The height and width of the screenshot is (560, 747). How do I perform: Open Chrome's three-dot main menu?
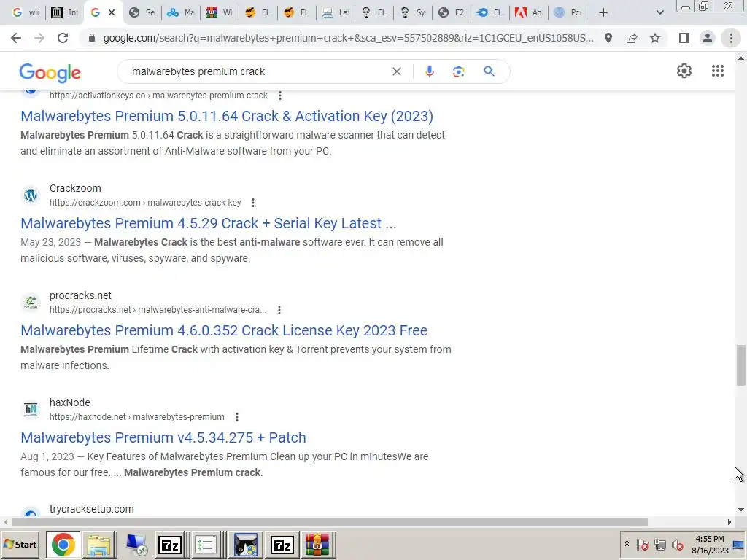point(731,38)
